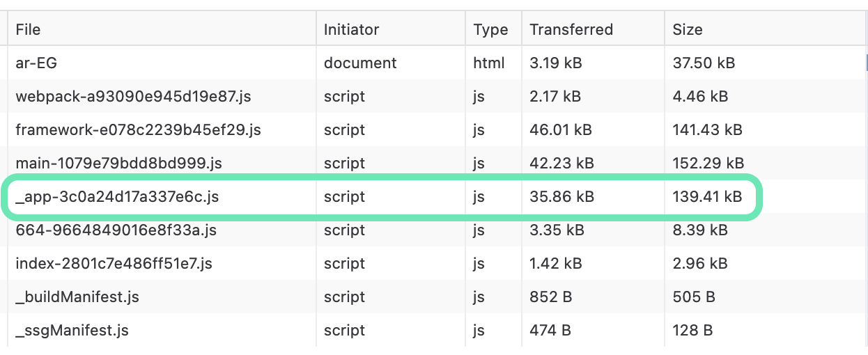Click the 'html' type cell

pyautogui.click(x=488, y=63)
